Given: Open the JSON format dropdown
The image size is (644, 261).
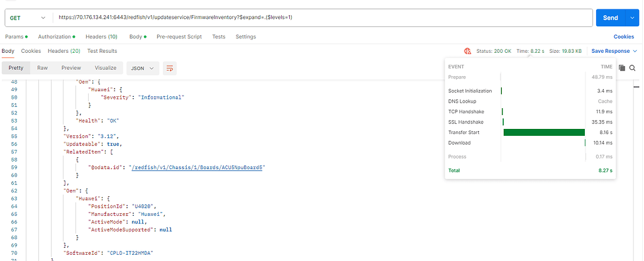Looking at the screenshot, I should click(143, 68).
